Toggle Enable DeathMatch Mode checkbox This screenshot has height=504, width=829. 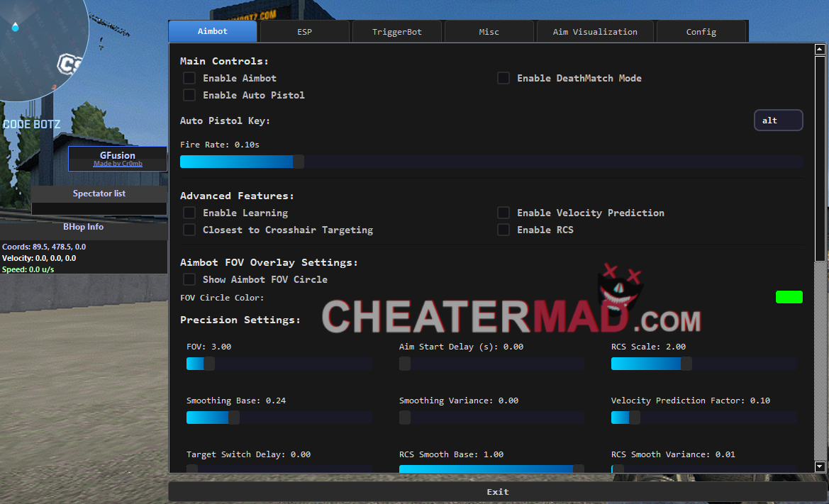point(503,78)
